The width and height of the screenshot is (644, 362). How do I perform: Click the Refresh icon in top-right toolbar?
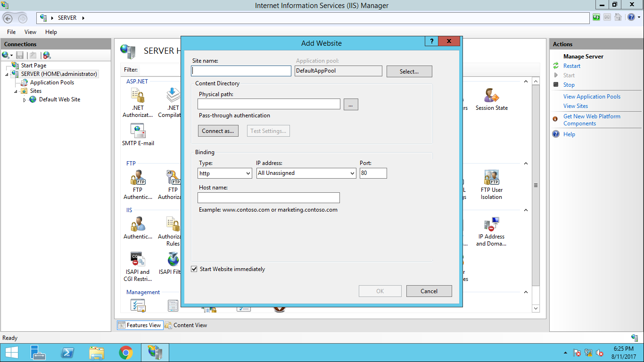click(x=596, y=17)
